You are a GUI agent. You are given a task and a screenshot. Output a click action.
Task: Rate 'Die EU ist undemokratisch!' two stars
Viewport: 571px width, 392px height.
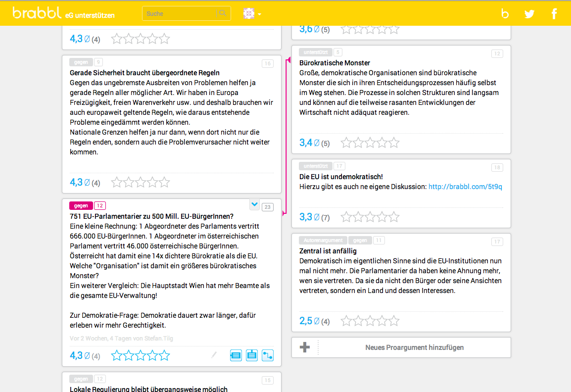point(358,217)
